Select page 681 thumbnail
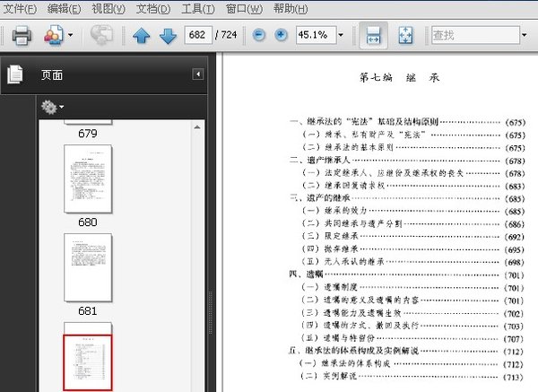 click(x=88, y=267)
